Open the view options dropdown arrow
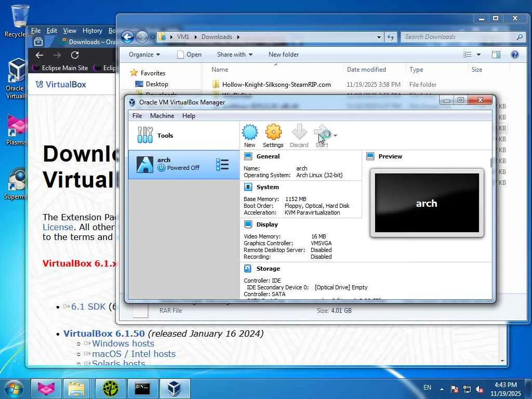The height and width of the screenshot is (399, 532). click(478, 55)
